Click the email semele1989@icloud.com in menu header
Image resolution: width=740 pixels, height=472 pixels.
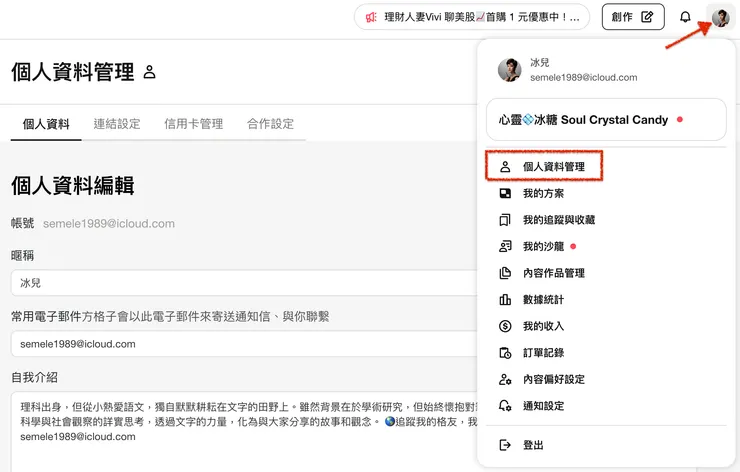click(x=583, y=77)
